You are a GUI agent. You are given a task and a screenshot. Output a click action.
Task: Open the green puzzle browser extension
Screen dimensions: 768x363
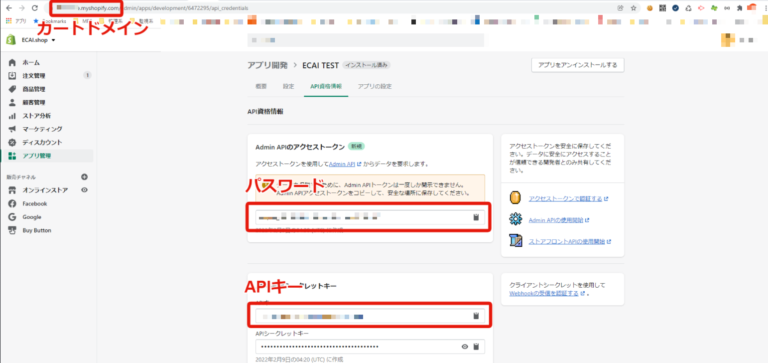click(714, 8)
